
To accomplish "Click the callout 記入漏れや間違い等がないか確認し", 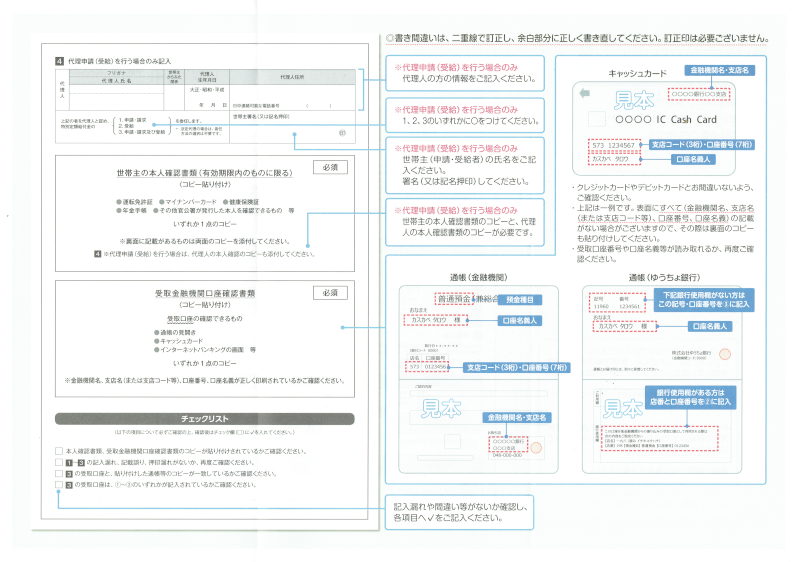I will [x=459, y=513].
